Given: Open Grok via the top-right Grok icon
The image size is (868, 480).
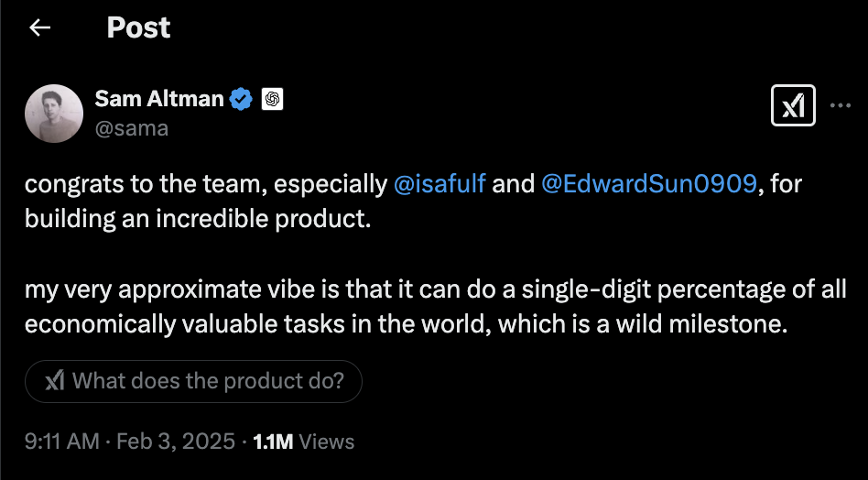Looking at the screenshot, I should coord(794,107).
